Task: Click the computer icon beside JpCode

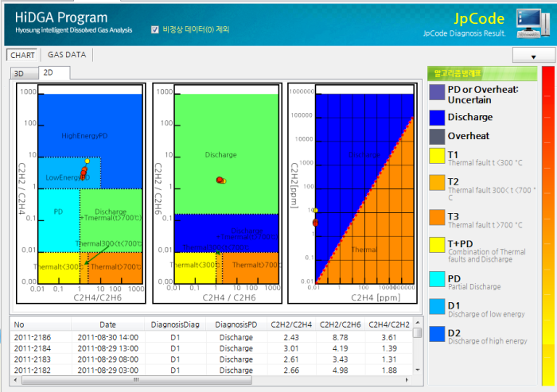Action: pos(532,23)
